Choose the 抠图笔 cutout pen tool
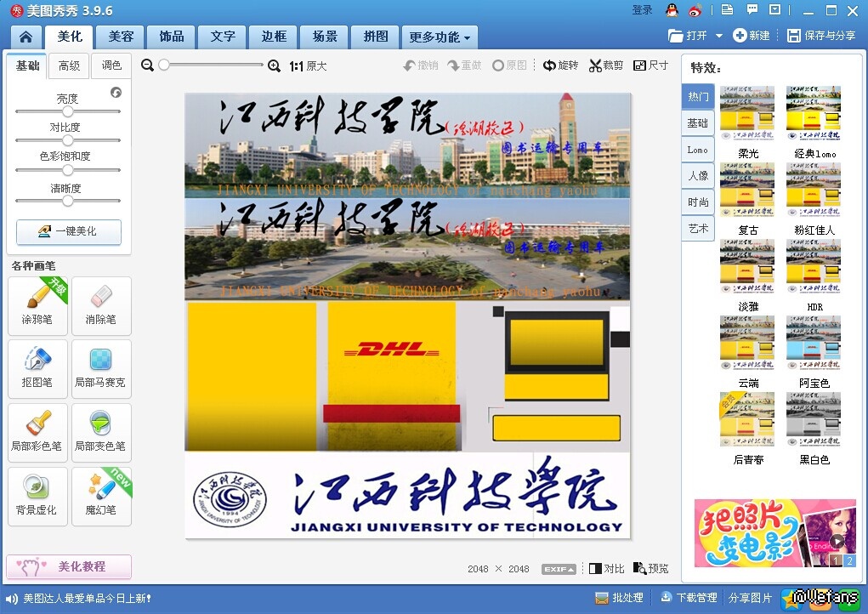 tap(37, 369)
